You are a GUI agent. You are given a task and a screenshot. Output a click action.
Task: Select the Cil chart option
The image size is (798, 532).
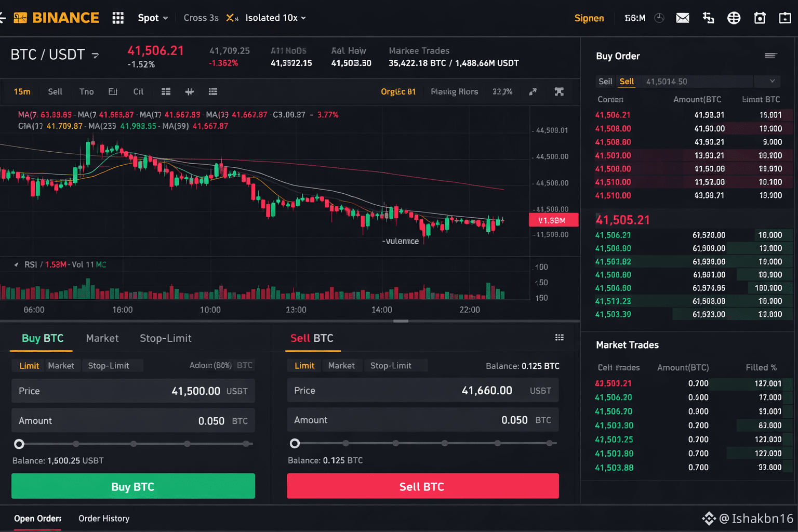tap(138, 92)
